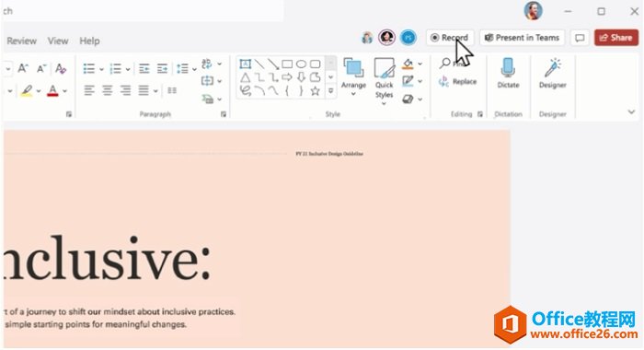
Task: Center the paragraph text
Action: [108, 90]
